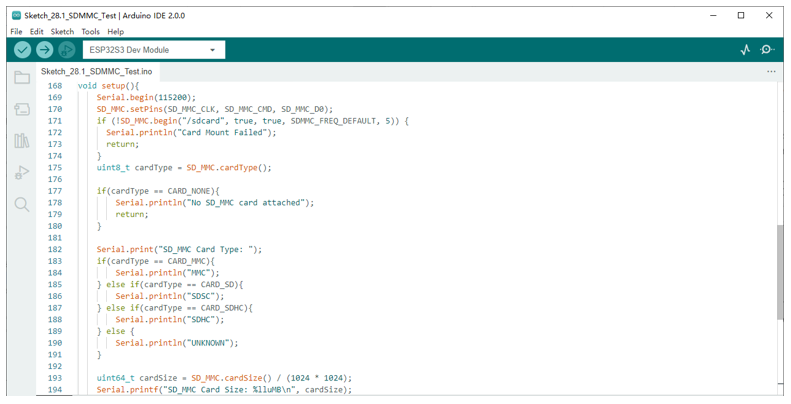Expand the ESP32S3 Dev Module board selector
This screenshot has height=404, width=791.
154,50
